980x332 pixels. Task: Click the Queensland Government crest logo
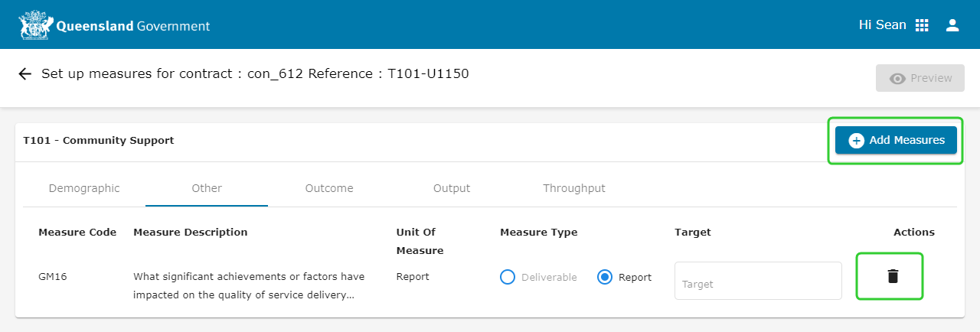(36, 25)
